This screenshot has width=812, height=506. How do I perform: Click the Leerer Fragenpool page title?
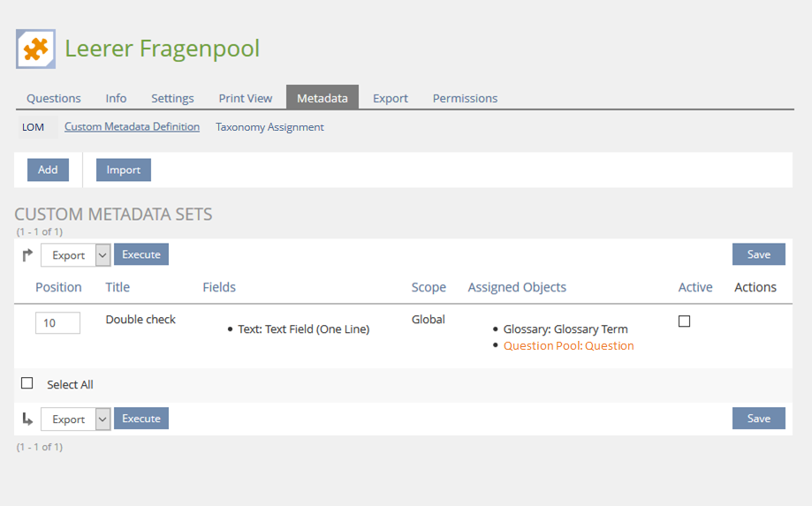[x=162, y=49]
